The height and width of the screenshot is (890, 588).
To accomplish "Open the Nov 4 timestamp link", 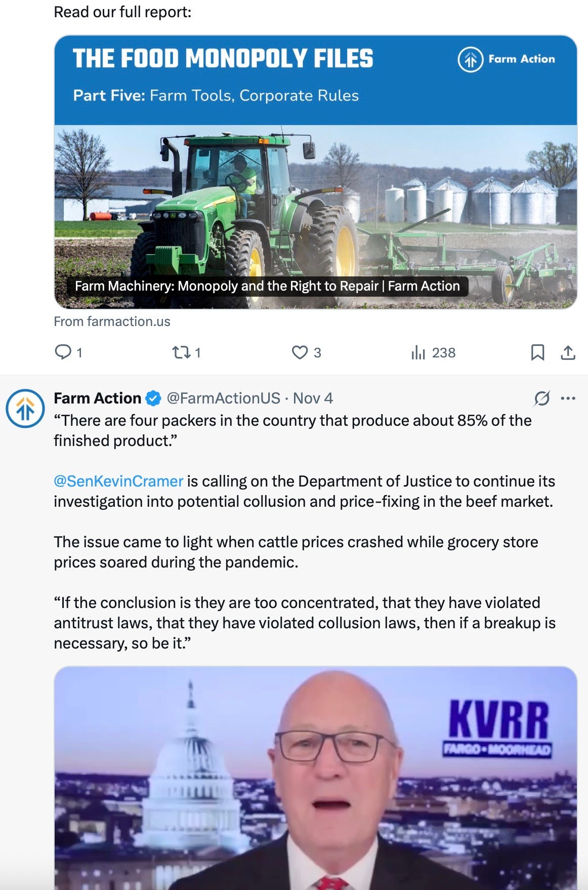I will pyautogui.click(x=313, y=398).
